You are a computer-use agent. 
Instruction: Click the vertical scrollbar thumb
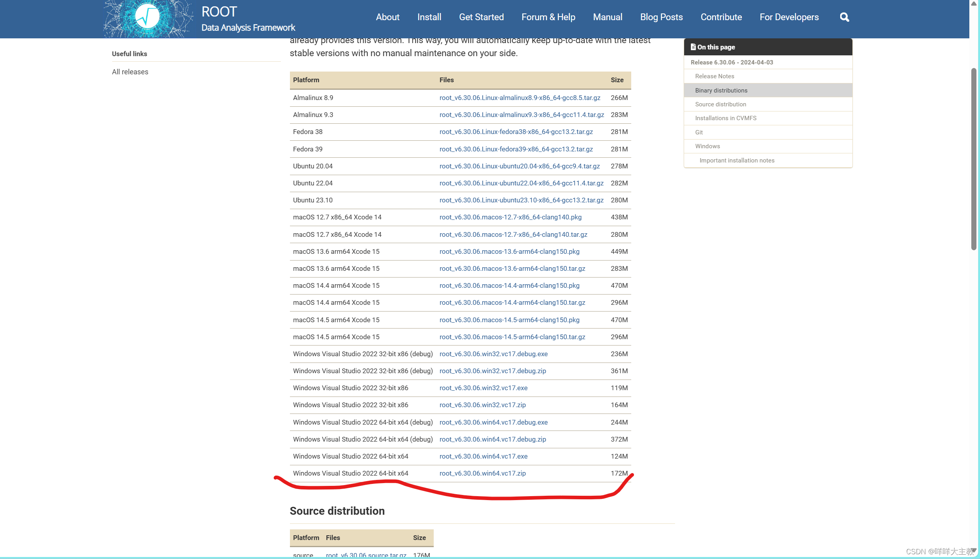pyautogui.click(x=974, y=158)
